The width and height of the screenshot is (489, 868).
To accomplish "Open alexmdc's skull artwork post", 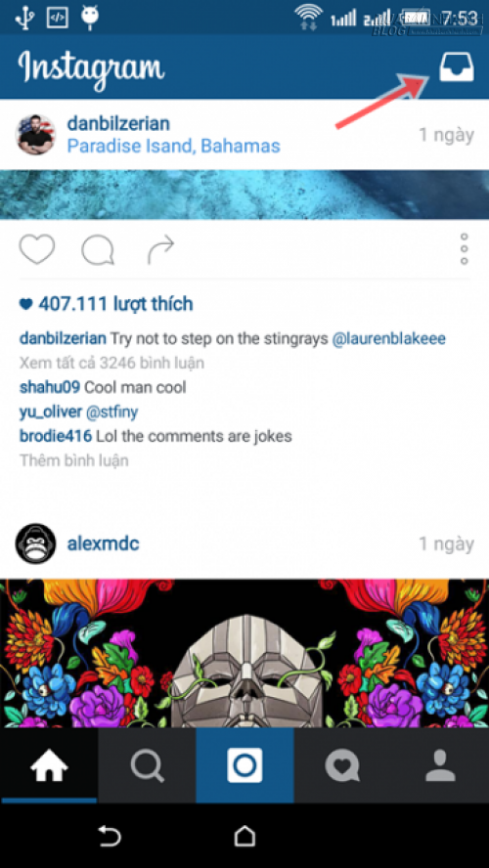I will (244, 653).
